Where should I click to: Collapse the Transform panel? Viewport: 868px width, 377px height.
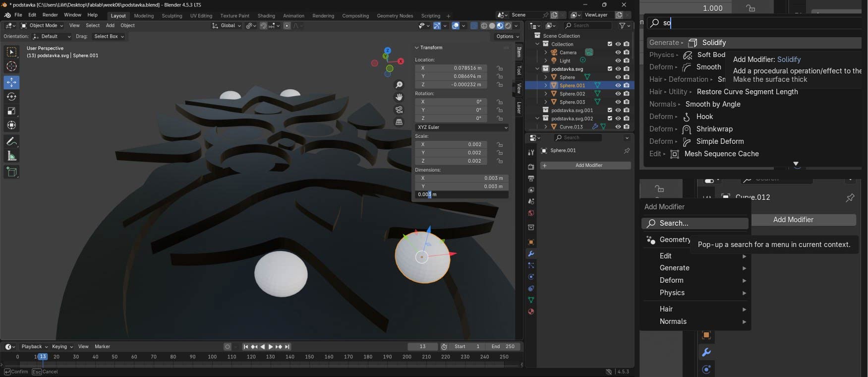[x=417, y=48]
